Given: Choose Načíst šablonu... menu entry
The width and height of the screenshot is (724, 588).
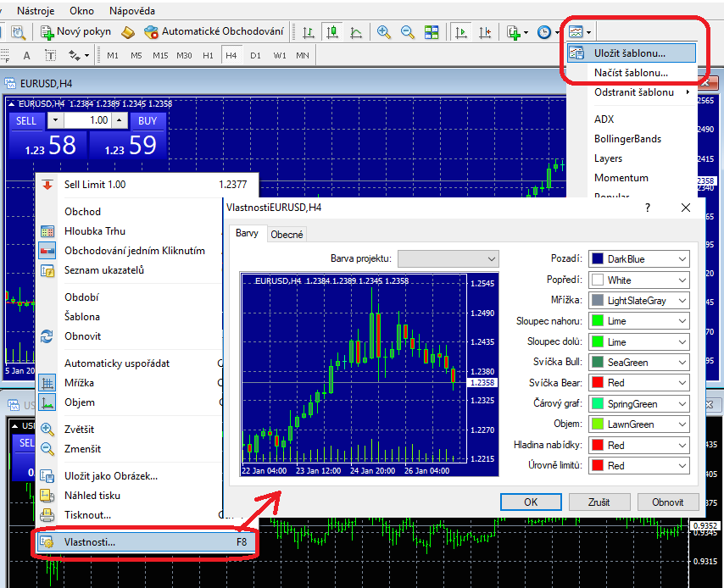Looking at the screenshot, I should 632,73.
